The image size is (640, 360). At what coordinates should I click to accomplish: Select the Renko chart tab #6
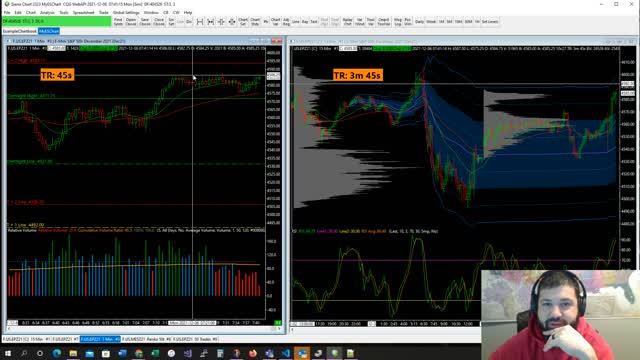(147, 339)
